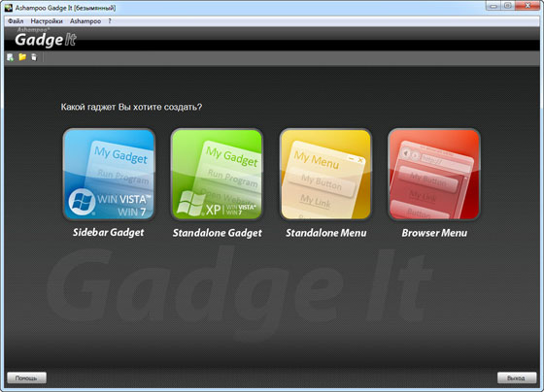The width and height of the screenshot is (544, 392).
Task: Choose the Sidebar Gadget tile
Action: pos(109,175)
